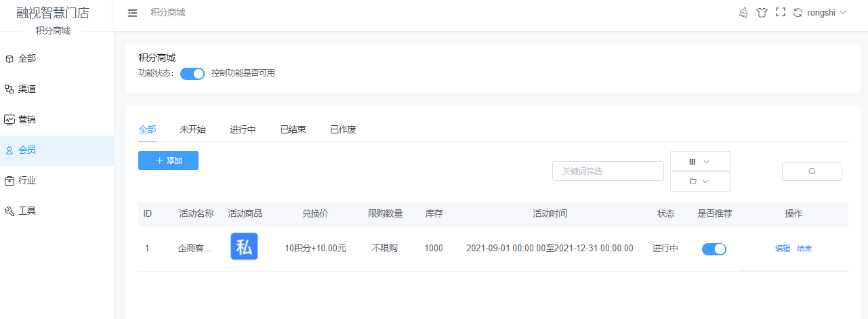Click the ID column header
The image size is (868, 319).
click(147, 213)
